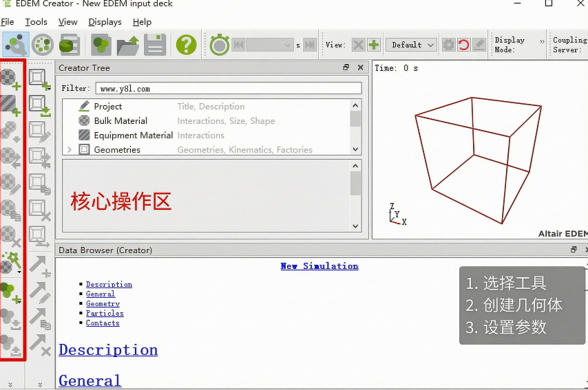Undock the Creator Tree panel

pos(346,67)
